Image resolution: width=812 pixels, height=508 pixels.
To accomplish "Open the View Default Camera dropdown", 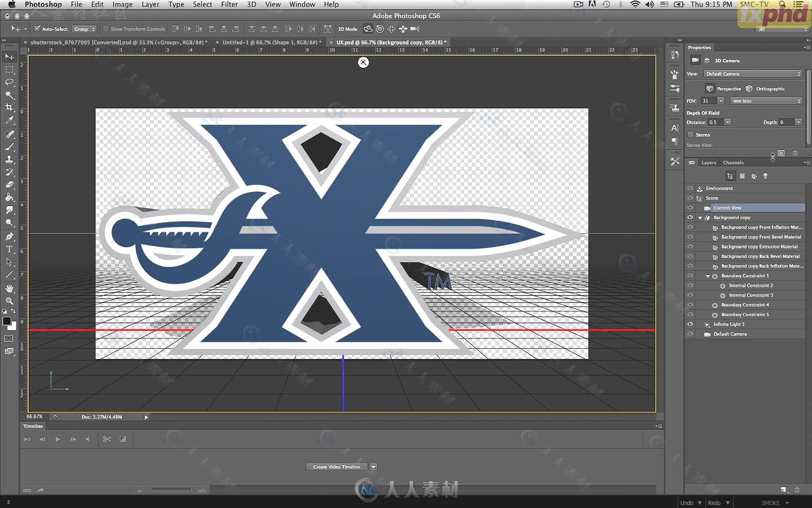I will (752, 74).
